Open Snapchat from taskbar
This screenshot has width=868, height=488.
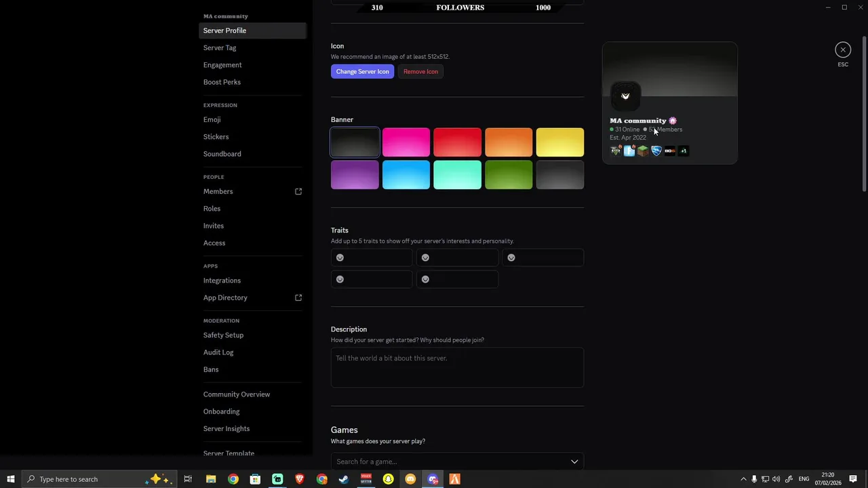(388, 479)
